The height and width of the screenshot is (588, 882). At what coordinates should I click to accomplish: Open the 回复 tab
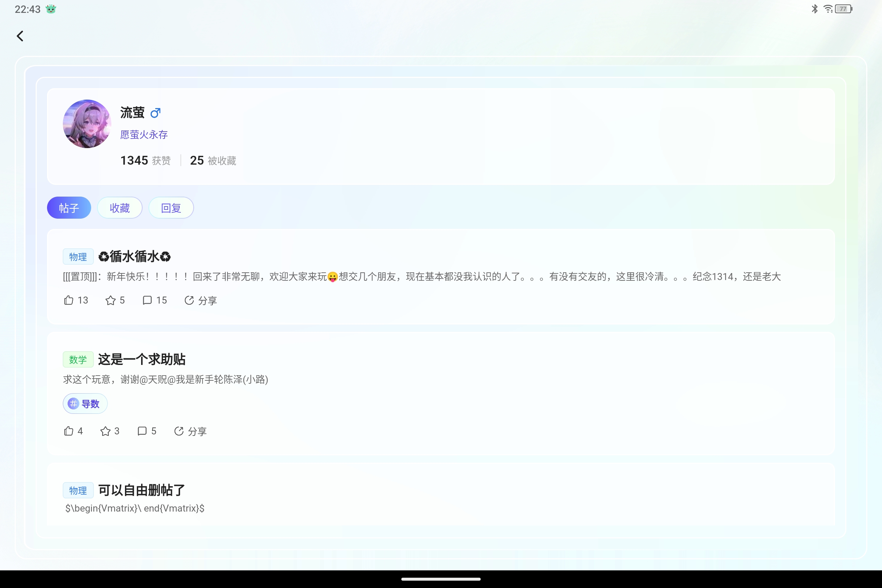coord(171,207)
